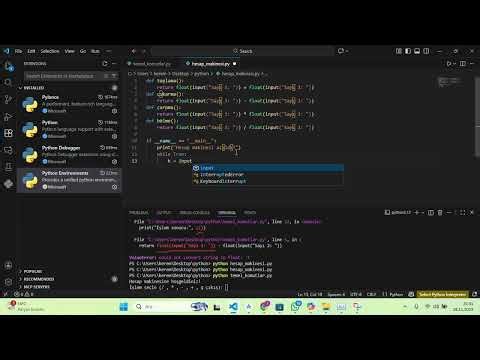Split the terminal panel
The image size is (480, 360).
(431, 212)
